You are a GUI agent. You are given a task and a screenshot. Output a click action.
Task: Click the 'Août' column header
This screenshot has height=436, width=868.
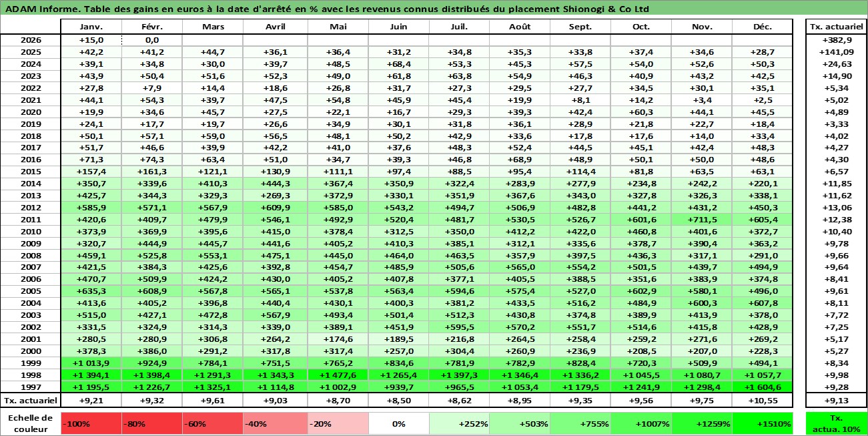[520, 27]
